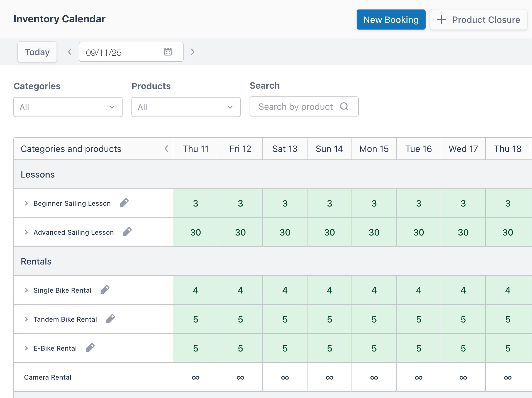Click the Advanced Sailing Lesson product name
The image size is (532, 398).
[74, 232]
